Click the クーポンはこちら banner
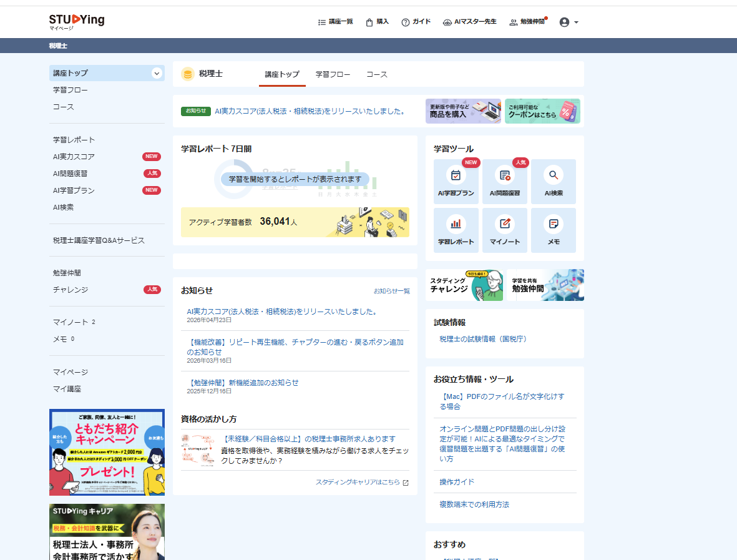 [542, 111]
